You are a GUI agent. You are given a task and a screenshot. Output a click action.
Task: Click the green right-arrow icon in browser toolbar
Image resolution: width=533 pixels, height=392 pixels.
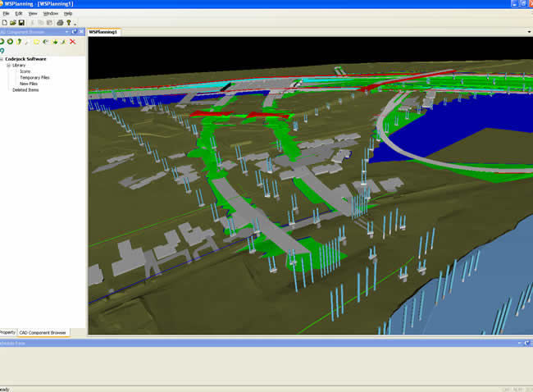point(55,41)
